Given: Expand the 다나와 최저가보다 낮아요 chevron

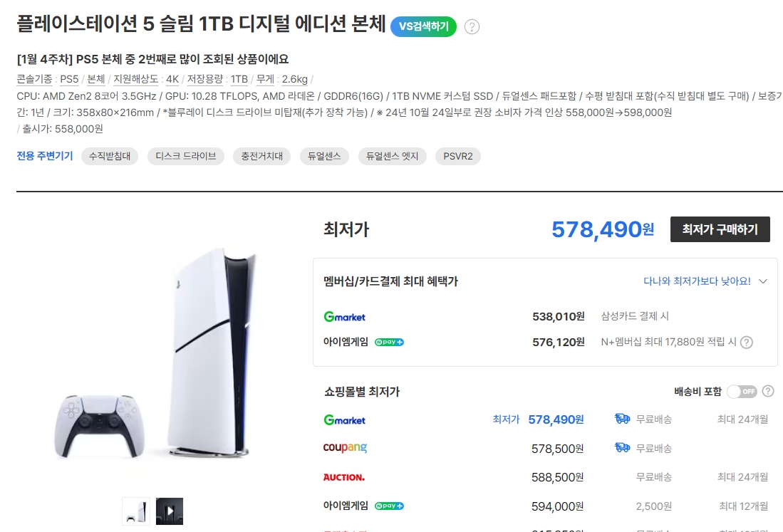Looking at the screenshot, I should tap(763, 281).
